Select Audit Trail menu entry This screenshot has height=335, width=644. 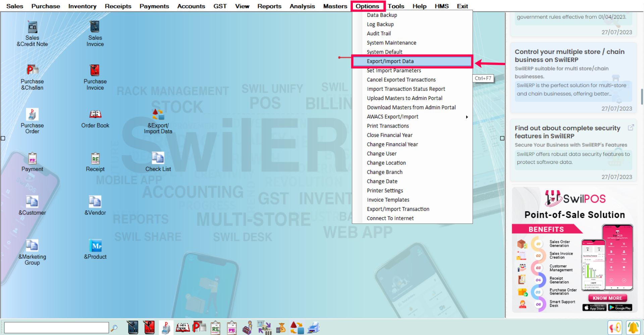[412, 34]
